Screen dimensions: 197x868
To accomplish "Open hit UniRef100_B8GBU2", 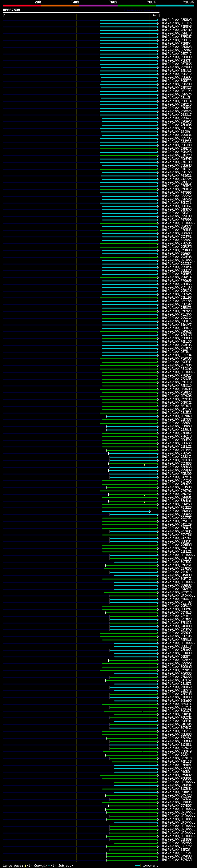I will coord(177,586).
